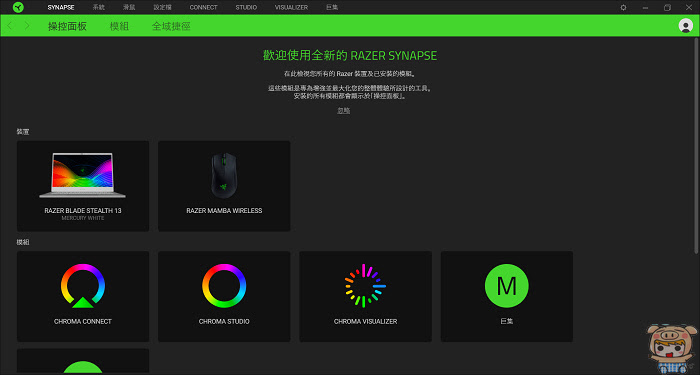Open the Chroma Connect module card
This screenshot has height=375, width=700.
point(83,296)
